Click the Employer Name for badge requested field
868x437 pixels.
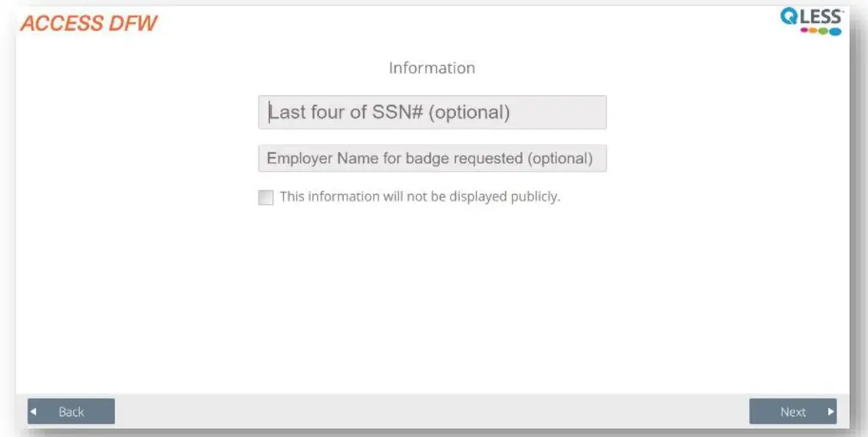click(x=432, y=159)
